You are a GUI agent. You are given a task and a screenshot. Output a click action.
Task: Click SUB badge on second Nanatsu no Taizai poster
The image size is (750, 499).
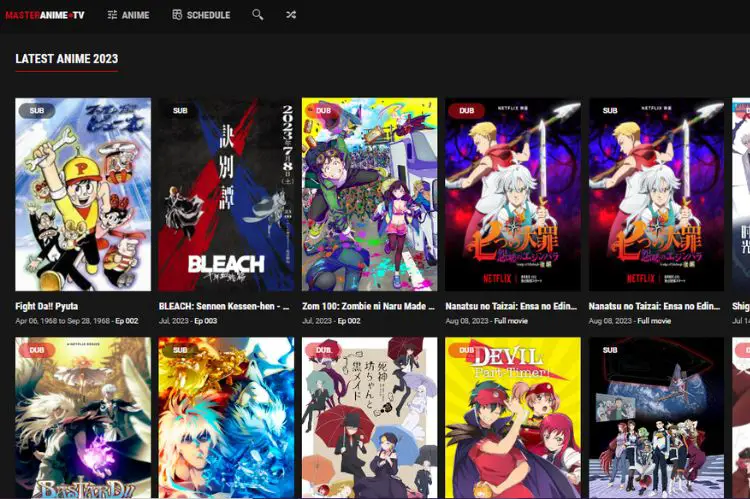(610, 111)
